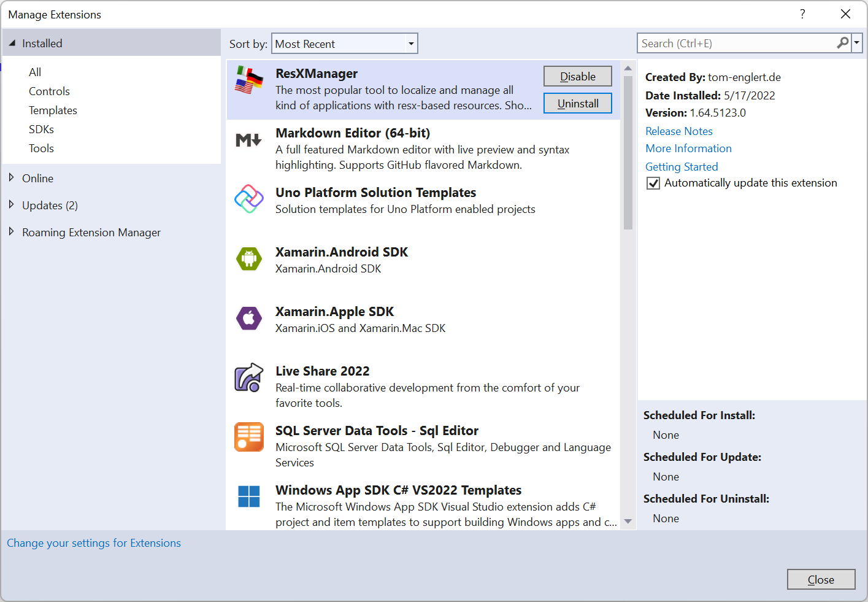Select the Uno Platform Solution Templates title
This screenshot has width=868, height=602.
375,192
